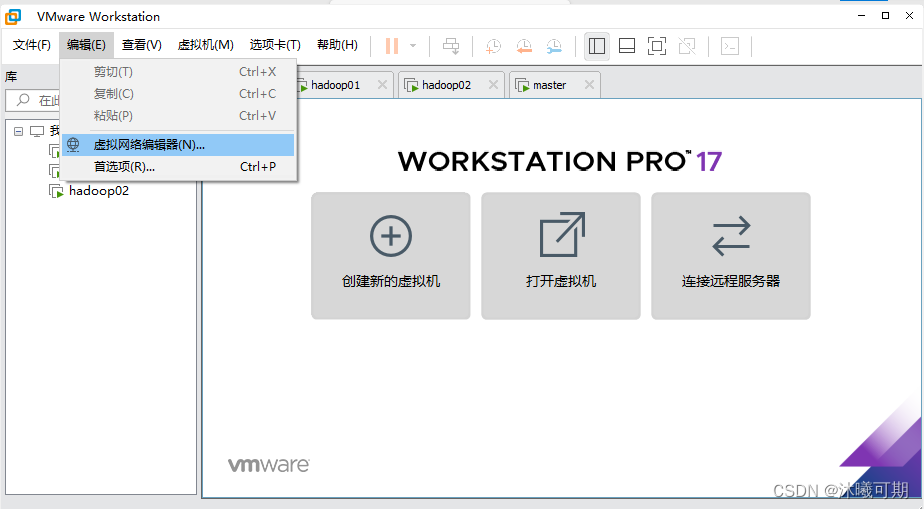Close the hadoop02 tab
Image resolution: width=924 pixels, height=509 pixels.
click(x=493, y=85)
